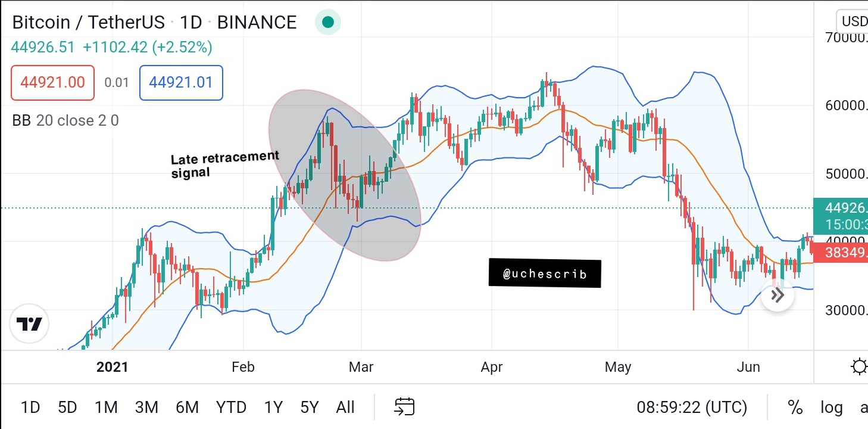Click the Bitcoin / TetherUS symbol title
Image resolution: width=868 pixels, height=429 pixels.
point(88,23)
